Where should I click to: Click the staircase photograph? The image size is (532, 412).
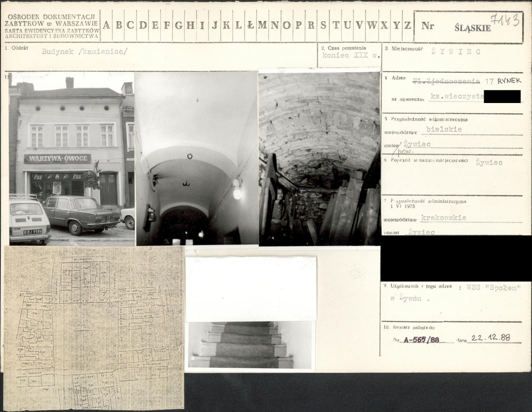click(249, 345)
